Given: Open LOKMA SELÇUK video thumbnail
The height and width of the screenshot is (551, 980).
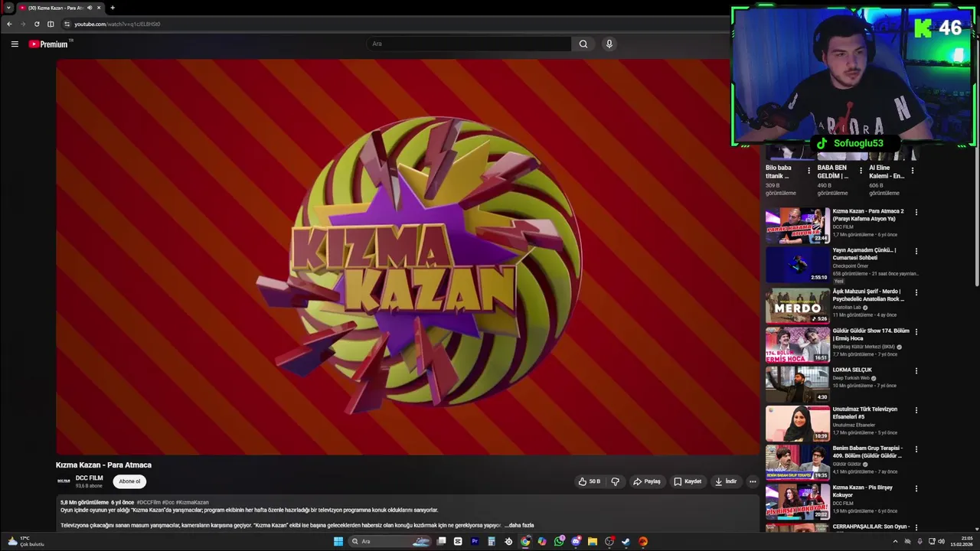Looking at the screenshot, I should (798, 384).
